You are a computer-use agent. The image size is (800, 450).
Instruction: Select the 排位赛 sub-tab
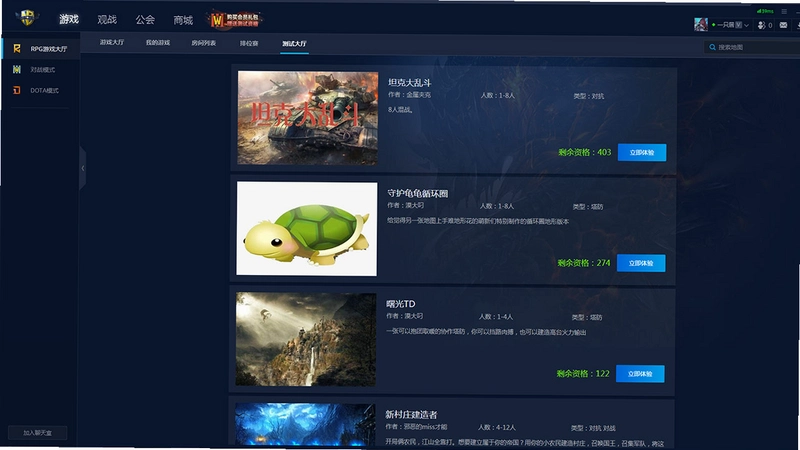pyautogui.click(x=249, y=43)
